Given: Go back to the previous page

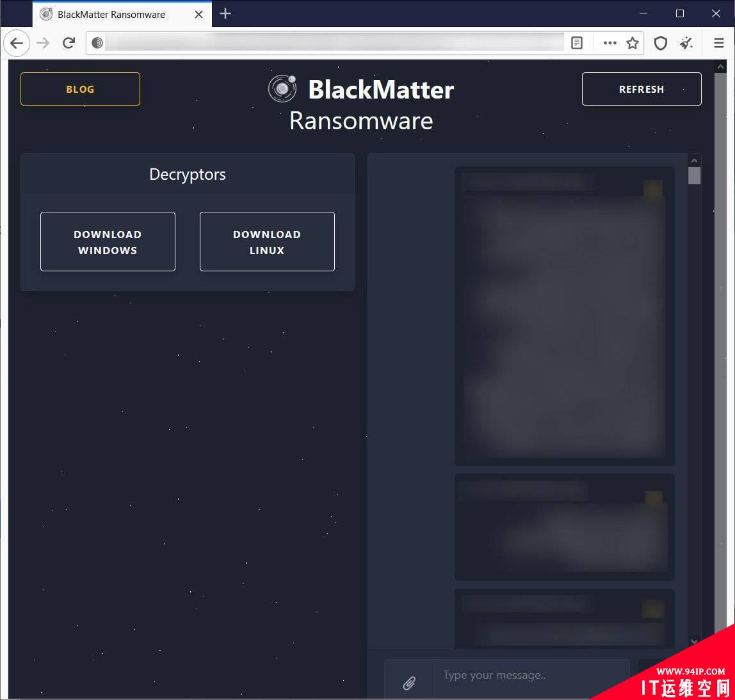Looking at the screenshot, I should (x=17, y=43).
